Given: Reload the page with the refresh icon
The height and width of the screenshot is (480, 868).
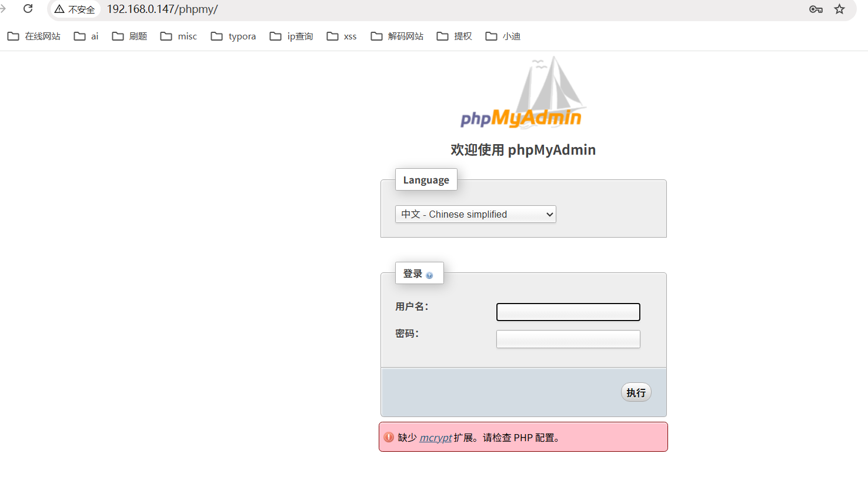Looking at the screenshot, I should (28, 9).
